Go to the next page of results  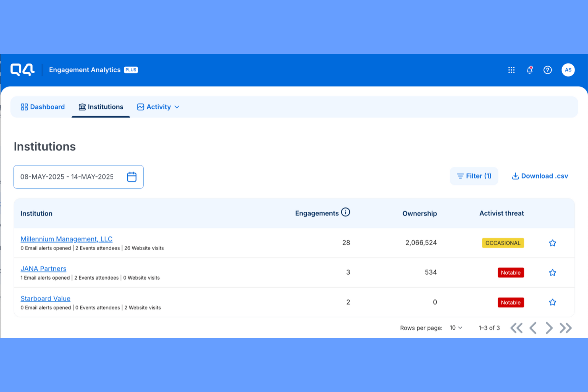[549, 328]
